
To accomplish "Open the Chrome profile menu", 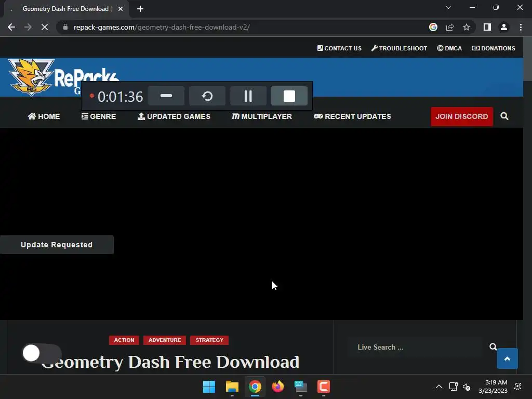I will pos(504,27).
